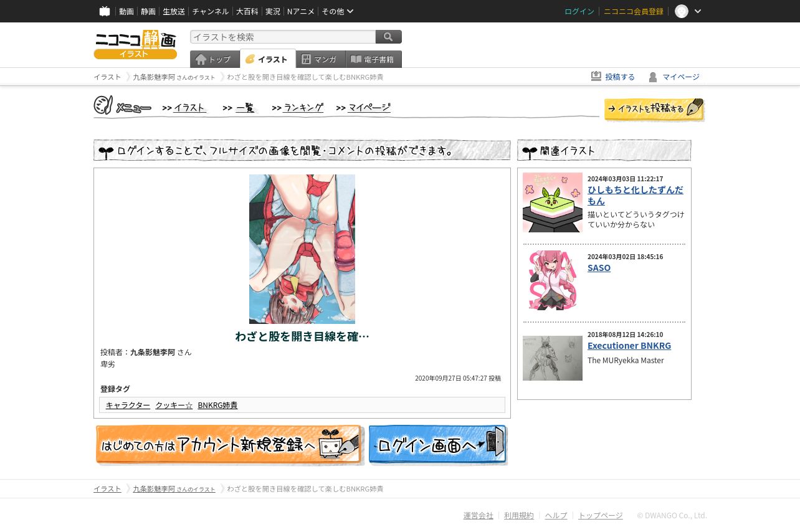The image size is (800, 532).
Task: Open Executioner BNKRG thumbnail
Action: coord(553,358)
